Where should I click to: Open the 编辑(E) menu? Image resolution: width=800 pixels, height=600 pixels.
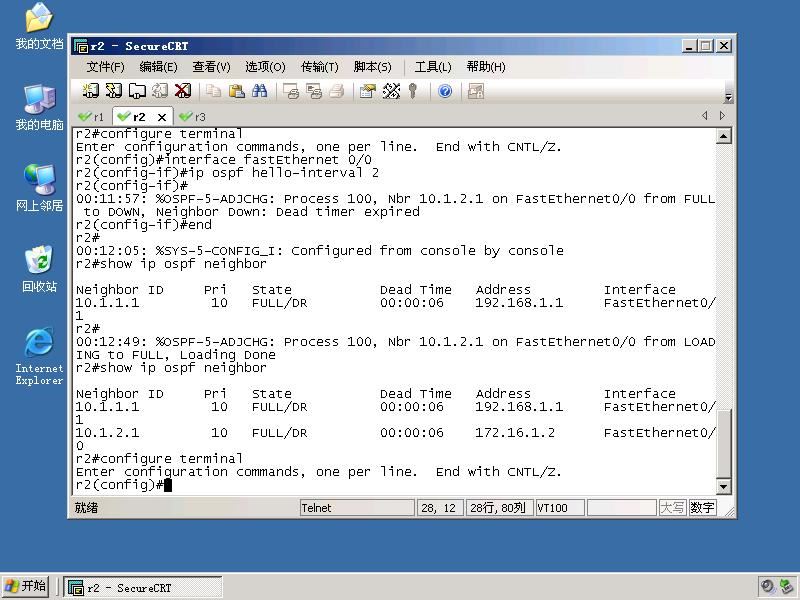point(159,67)
